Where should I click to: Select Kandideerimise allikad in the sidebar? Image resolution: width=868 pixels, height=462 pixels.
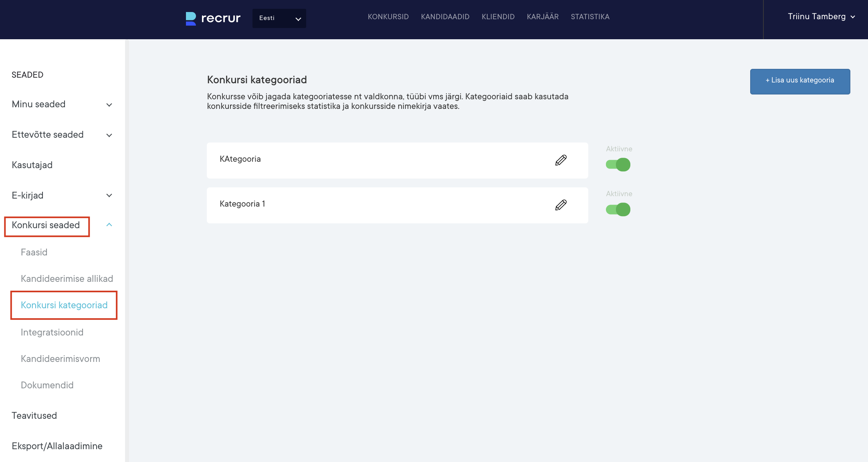(67, 279)
